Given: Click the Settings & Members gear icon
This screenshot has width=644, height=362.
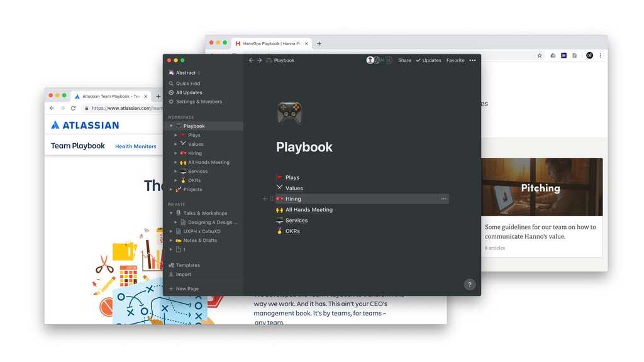Looking at the screenshot, I should 171,101.
